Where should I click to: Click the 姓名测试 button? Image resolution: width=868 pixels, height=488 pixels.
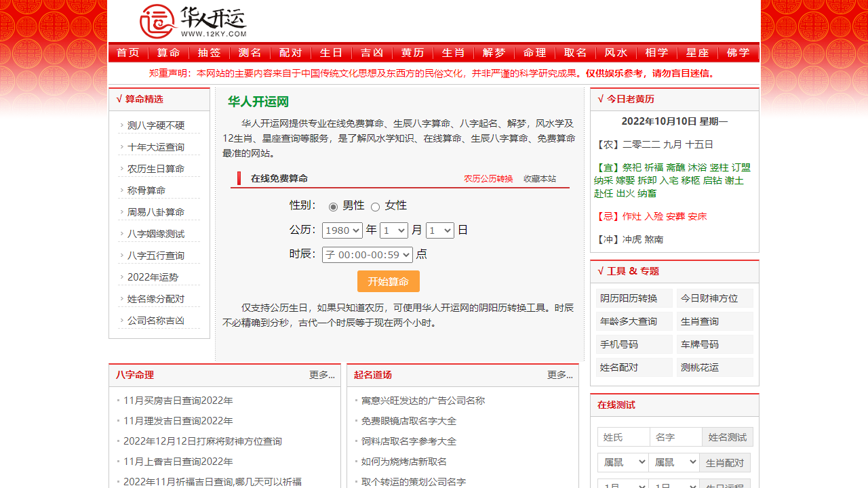point(728,437)
